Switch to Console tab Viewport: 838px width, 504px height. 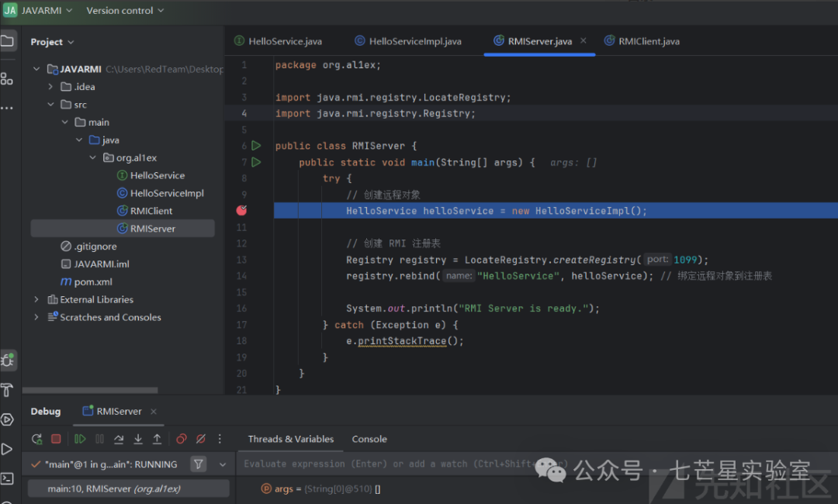pyautogui.click(x=369, y=439)
